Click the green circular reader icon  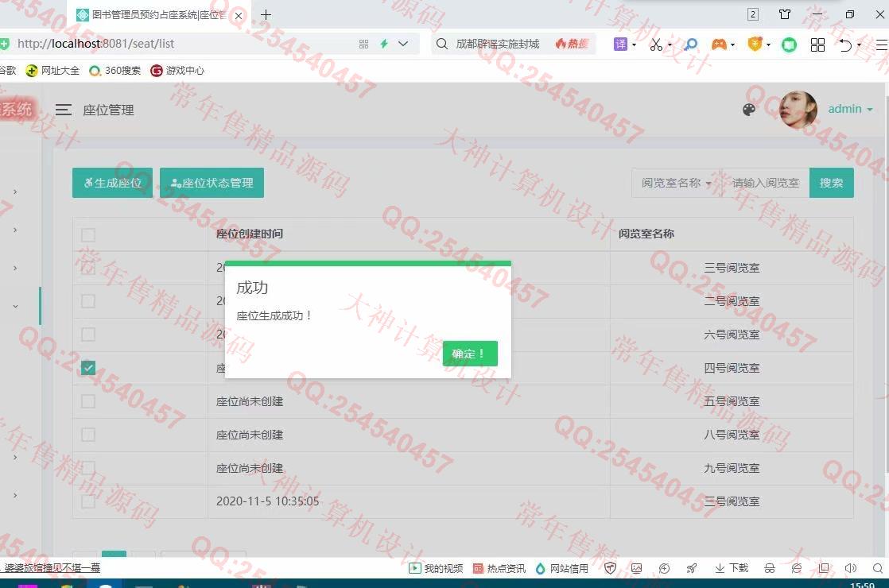coord(790,44)
